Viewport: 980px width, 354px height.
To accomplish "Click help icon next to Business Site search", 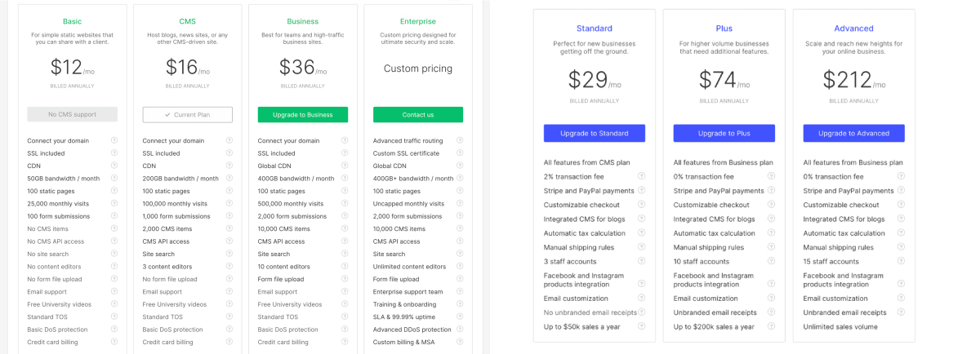I will pos(345,254).
